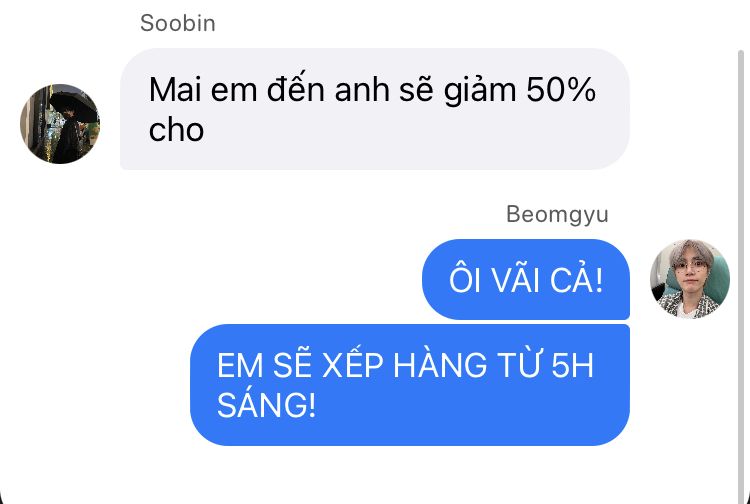Click the 50% text in Soobin's message
This screenshot has height=504, width=750.
561,89
